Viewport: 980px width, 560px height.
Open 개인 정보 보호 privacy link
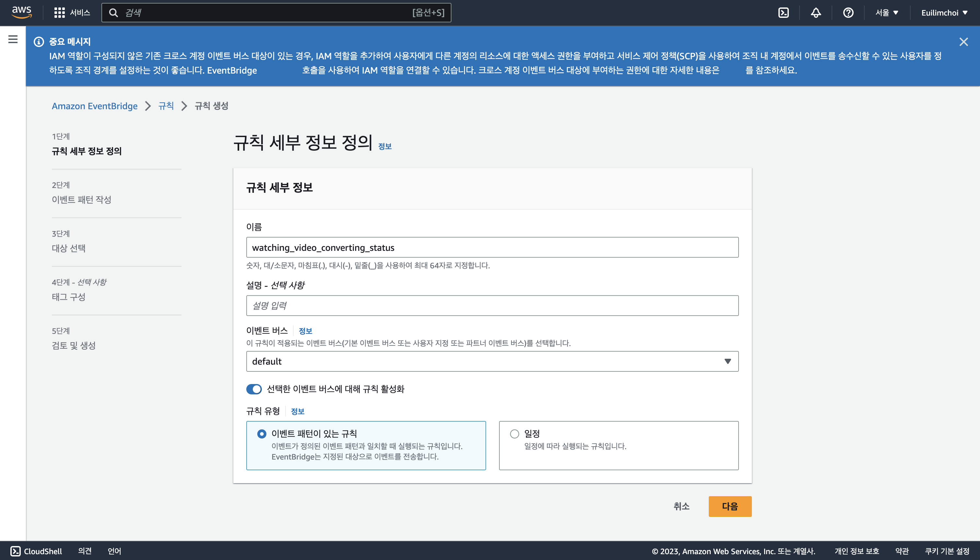click(x=857, y=551)
